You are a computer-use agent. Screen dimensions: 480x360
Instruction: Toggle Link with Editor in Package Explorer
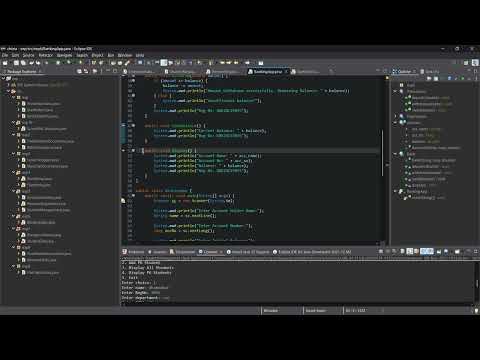(x=86, y=71)
